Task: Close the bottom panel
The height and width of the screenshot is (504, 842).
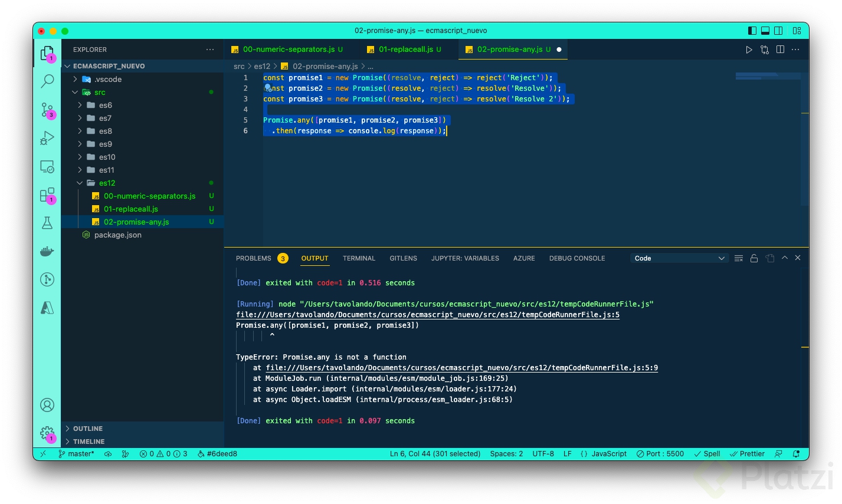Action: (x=798, y=258)
